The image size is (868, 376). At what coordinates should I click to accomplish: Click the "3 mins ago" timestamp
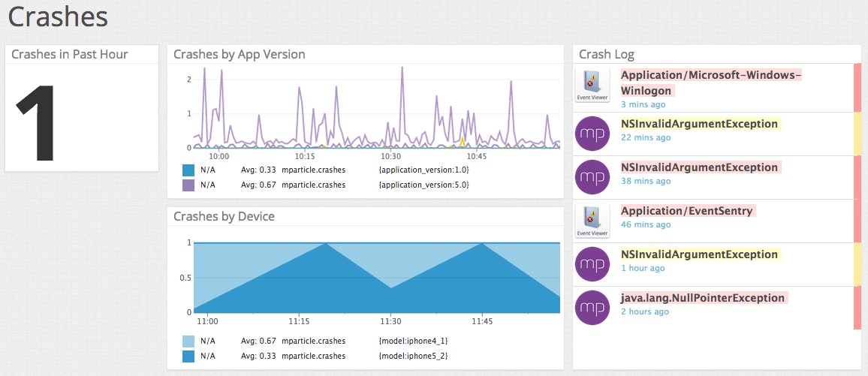click(x=643, y=105)
